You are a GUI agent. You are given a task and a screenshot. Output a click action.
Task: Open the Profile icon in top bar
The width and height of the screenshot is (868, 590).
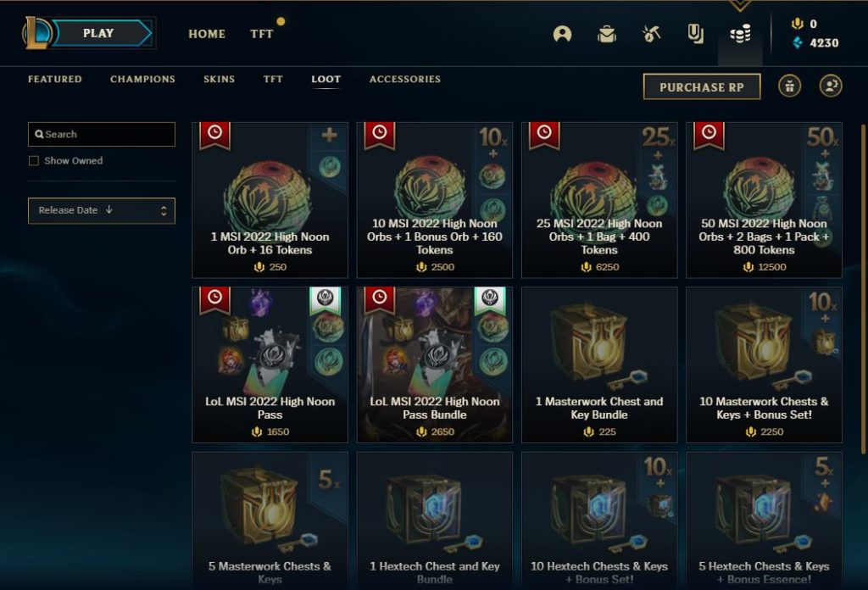562,34
